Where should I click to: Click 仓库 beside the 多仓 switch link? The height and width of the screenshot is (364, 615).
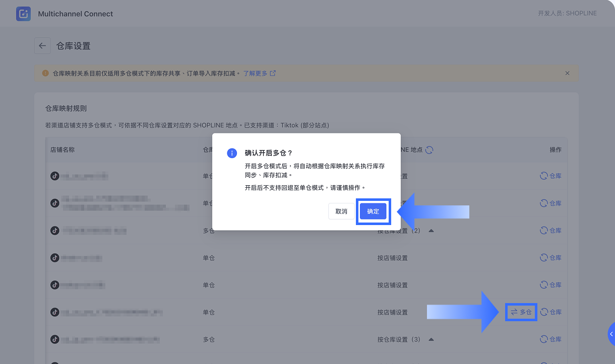click(x=550, y=312)
